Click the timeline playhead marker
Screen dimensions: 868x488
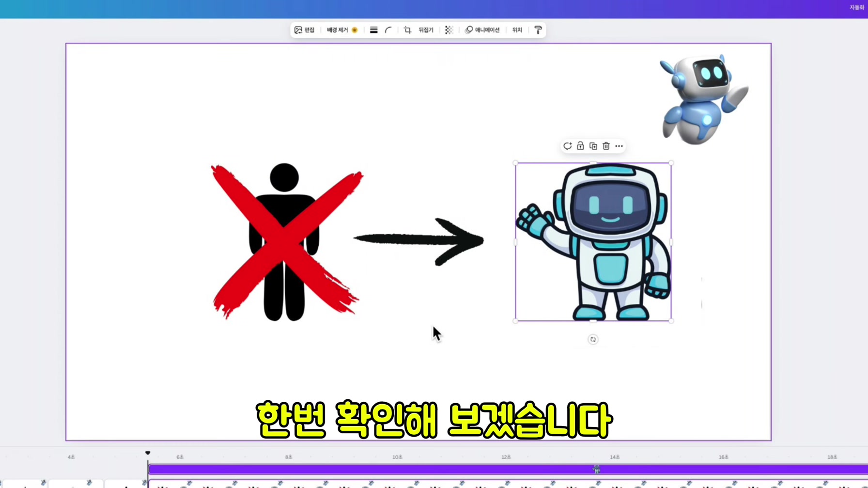pos(148,453)
